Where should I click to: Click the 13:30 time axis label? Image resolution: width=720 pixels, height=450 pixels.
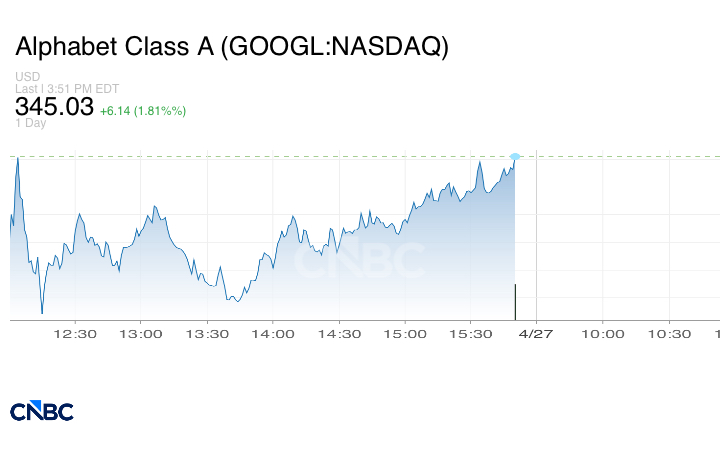coord(206,334)
